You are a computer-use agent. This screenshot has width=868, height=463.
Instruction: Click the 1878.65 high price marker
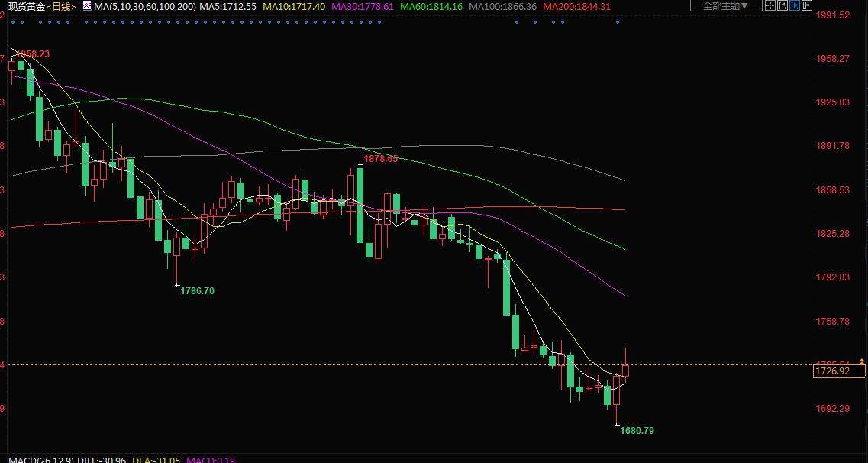click(x=380, y=159)
